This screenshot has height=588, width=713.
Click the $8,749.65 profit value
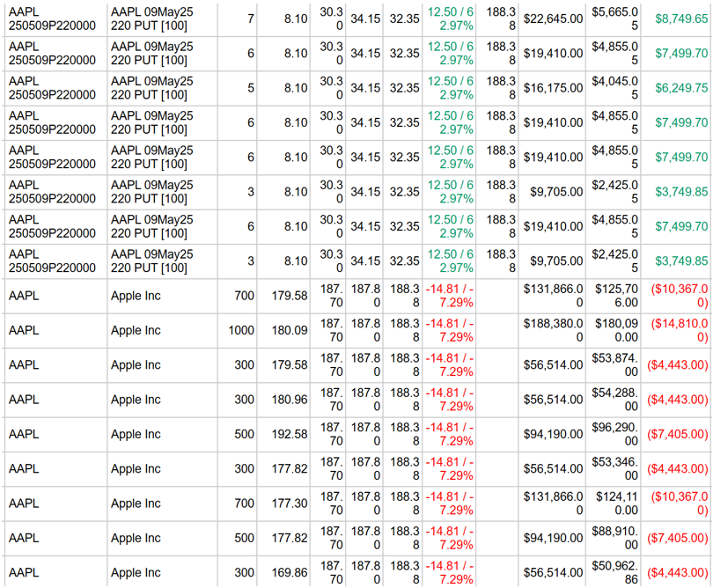pyautogui.click(x=681, y=18)
